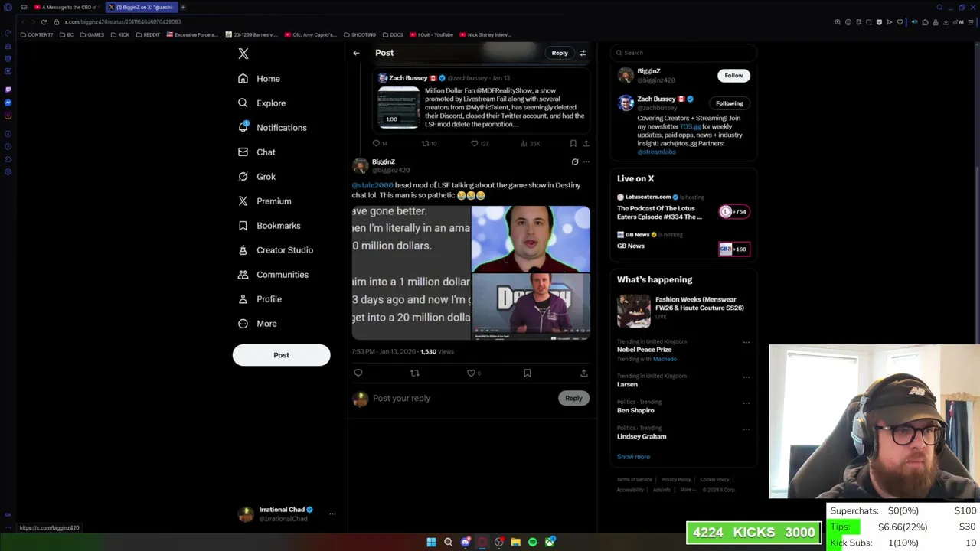
Task: Open Grok from the sidebar
Action: tap(256, 177)
